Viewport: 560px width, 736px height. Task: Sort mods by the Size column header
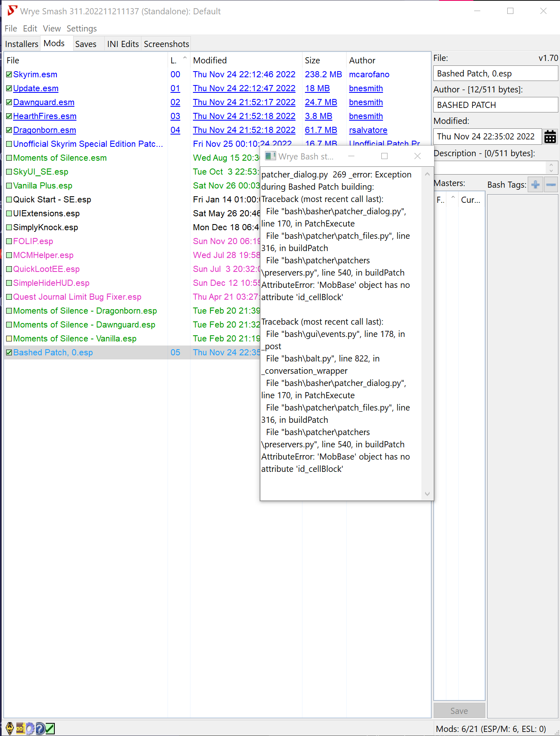[x=324, y=60]
